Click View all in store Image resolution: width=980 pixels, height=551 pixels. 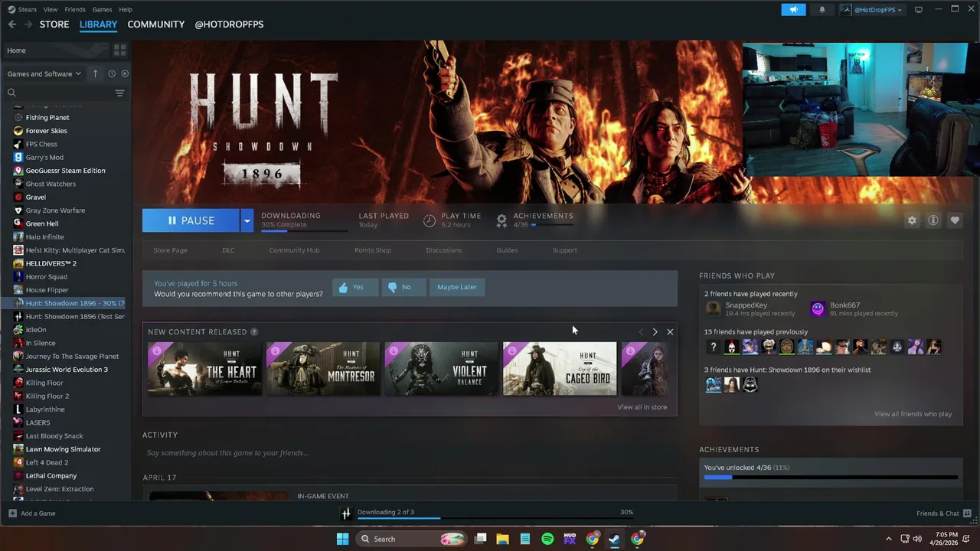[x=642, y=407]
